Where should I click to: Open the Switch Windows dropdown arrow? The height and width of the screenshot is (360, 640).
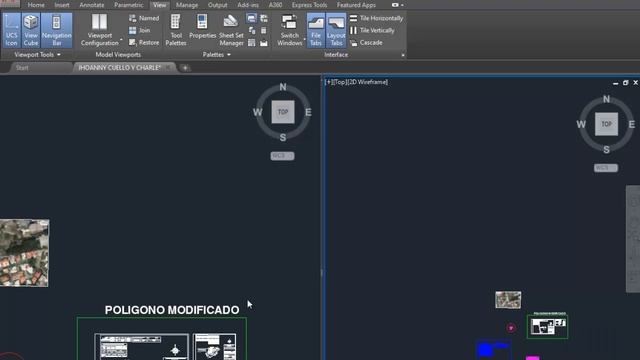coord(304,40)
